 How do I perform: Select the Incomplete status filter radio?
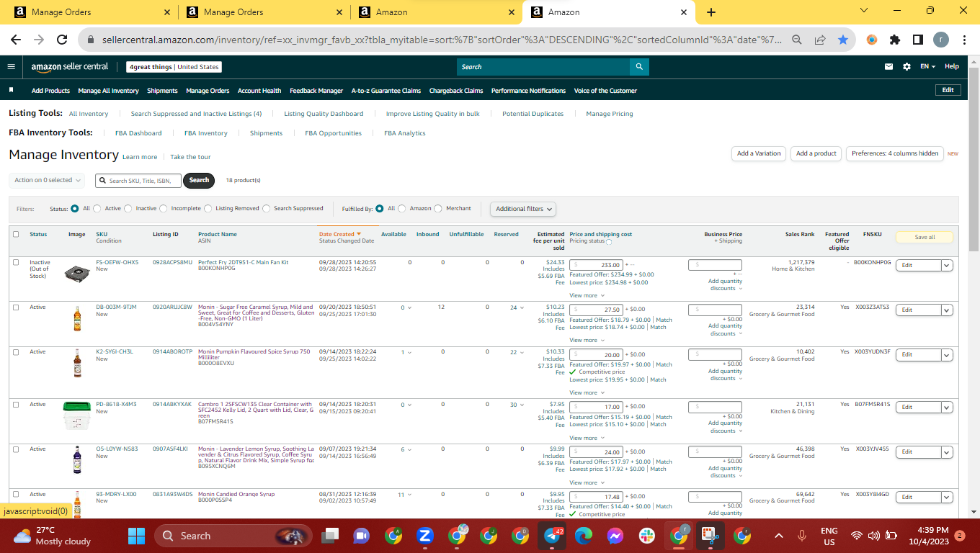click(x=164, y=209)
